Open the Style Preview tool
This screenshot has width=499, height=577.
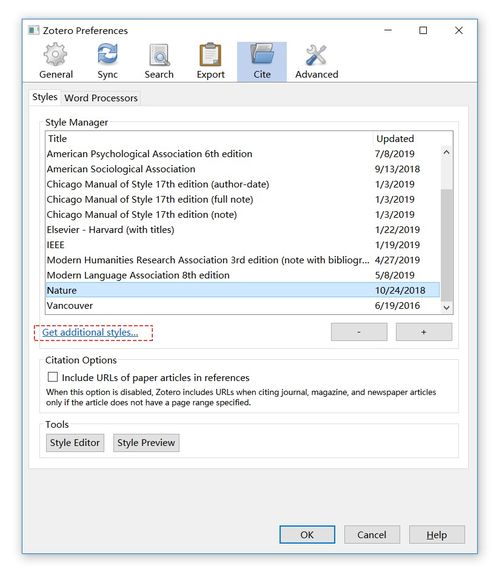[146, 443]
